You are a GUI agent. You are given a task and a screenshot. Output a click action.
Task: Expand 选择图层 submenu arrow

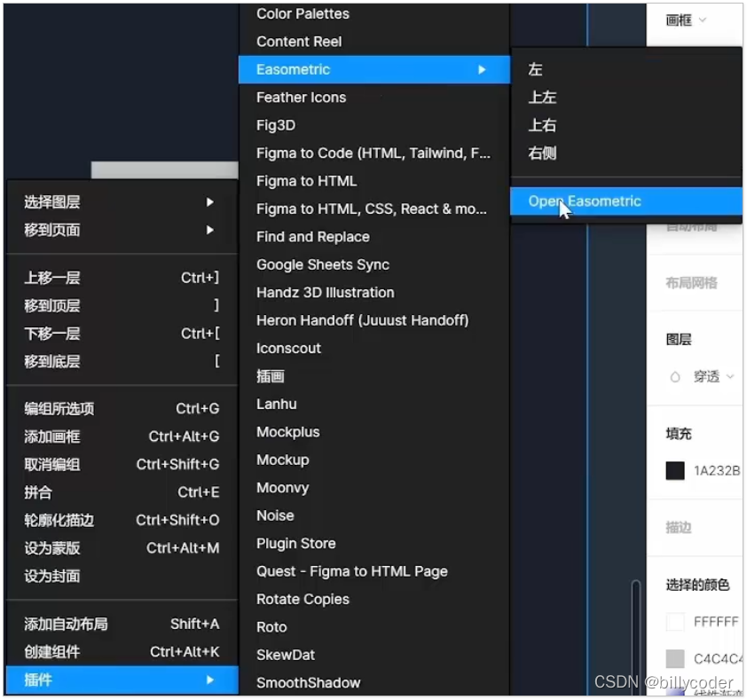pos(209,202)
